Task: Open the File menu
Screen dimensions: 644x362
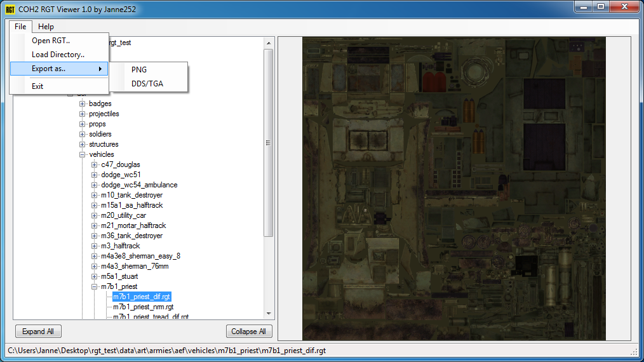Action: (20, 26)
